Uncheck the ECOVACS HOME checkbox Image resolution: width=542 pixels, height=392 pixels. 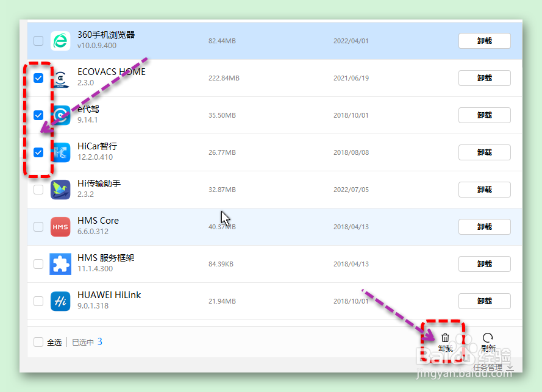click(x=38, y=78)
